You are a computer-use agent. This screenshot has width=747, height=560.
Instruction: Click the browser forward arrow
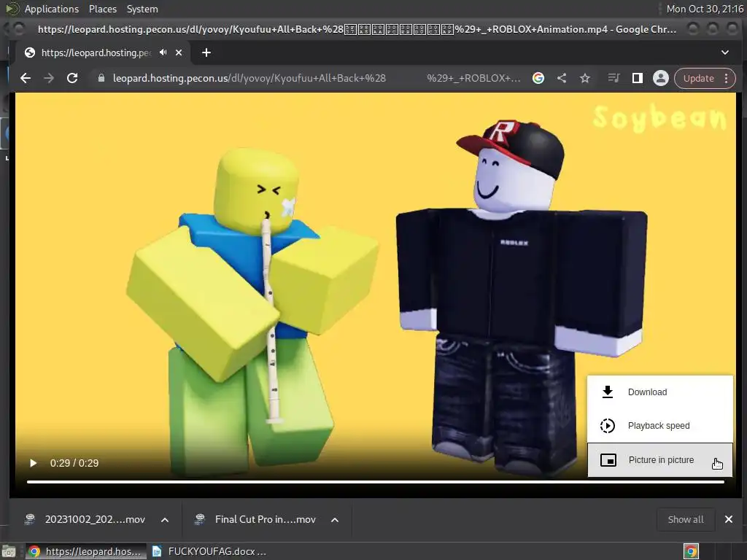49,78
